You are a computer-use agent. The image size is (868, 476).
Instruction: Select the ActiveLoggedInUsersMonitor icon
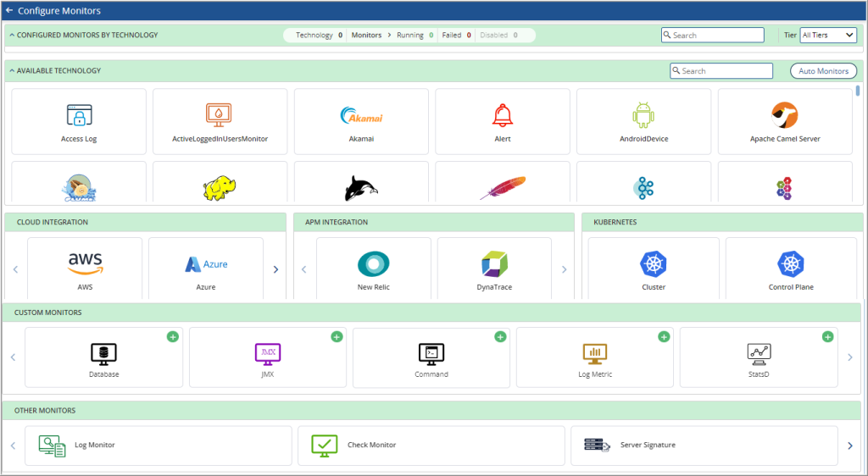coord(220,115)
